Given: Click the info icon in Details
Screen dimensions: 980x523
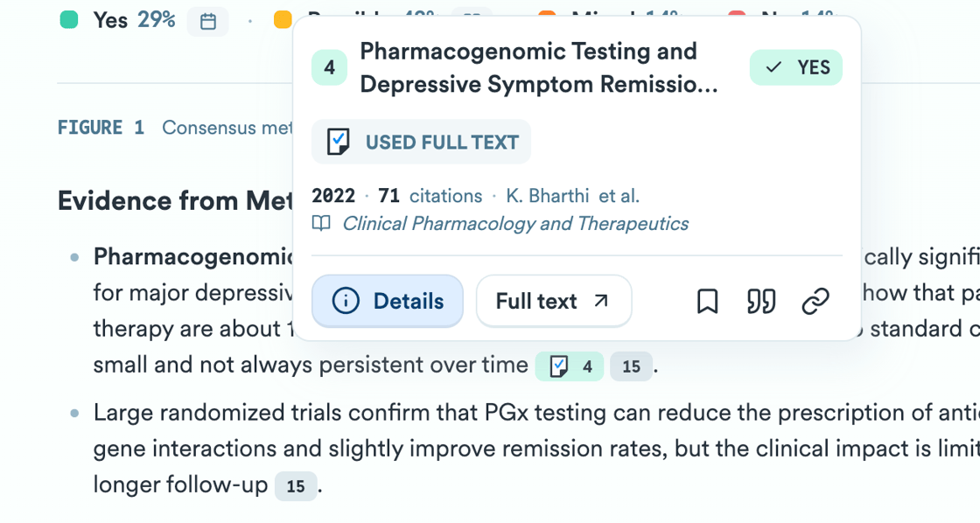Looking at the screenshot, I should [346, 302].
